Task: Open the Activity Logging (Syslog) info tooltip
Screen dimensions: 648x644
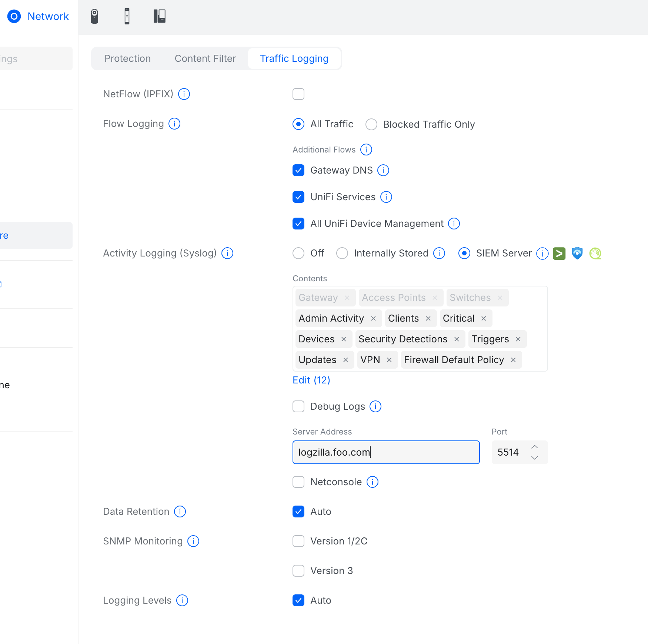Action: [227, 253]
